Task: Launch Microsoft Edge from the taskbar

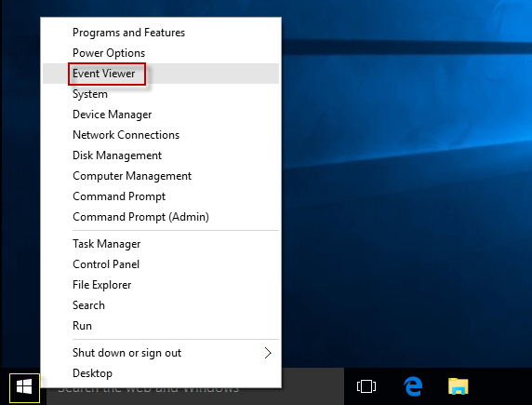Action: [413, 386]
